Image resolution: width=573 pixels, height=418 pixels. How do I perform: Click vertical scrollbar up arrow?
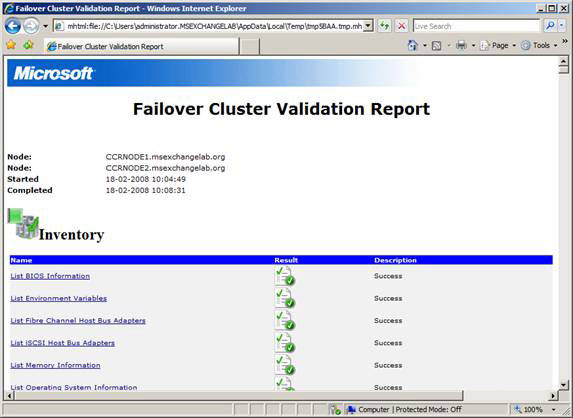tap(563, 61)
